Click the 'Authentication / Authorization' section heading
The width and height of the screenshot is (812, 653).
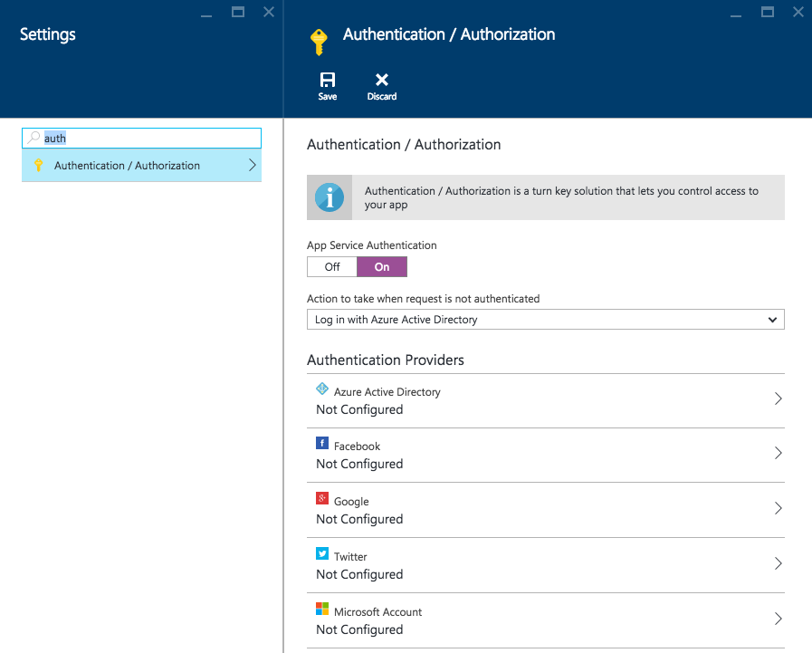(x=404, y=145)
